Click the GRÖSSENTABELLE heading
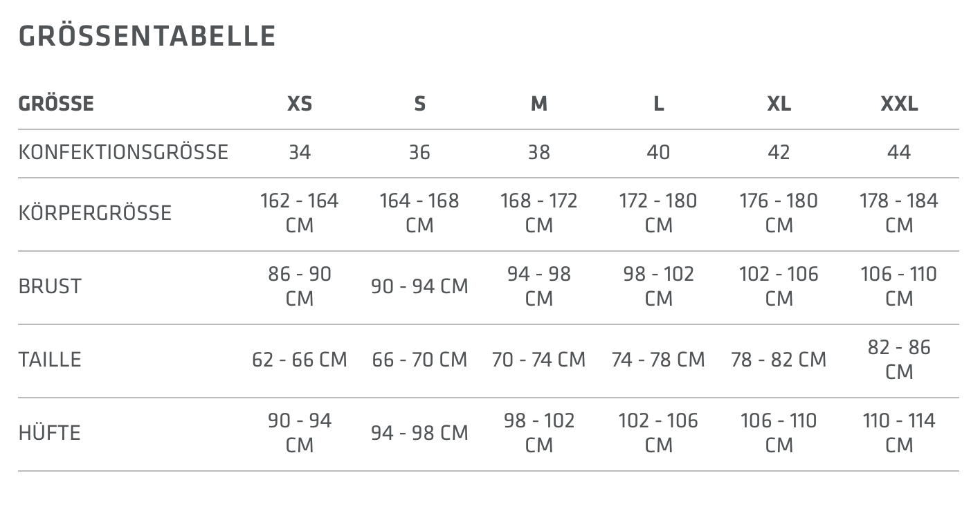The width and height of the screenshot is (980, 509). pos(147,36)
